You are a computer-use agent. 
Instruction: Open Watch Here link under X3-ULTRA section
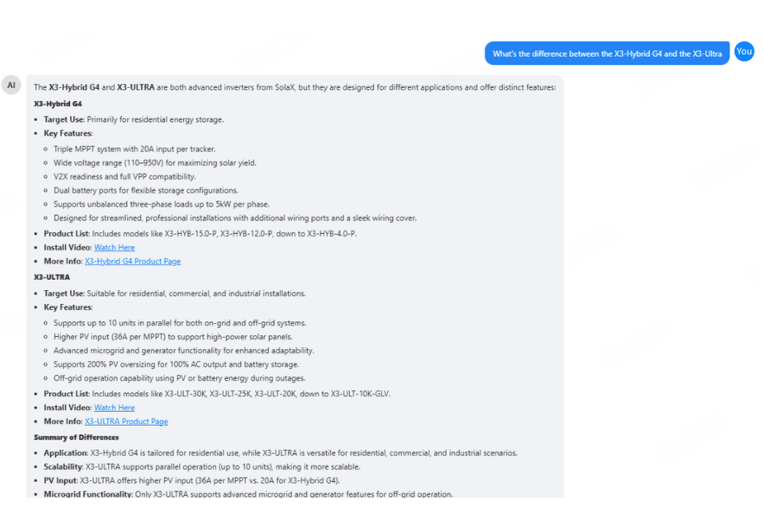[114, 408]
